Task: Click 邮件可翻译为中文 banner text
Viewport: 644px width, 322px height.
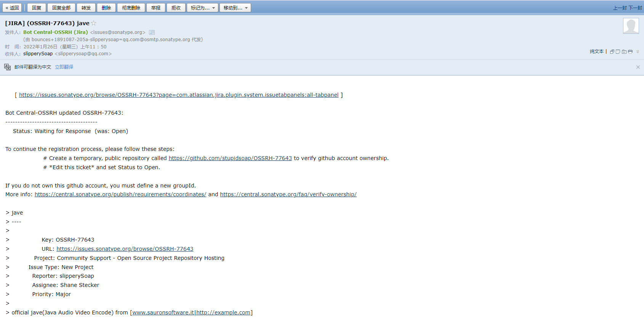Action: (33, 67)
